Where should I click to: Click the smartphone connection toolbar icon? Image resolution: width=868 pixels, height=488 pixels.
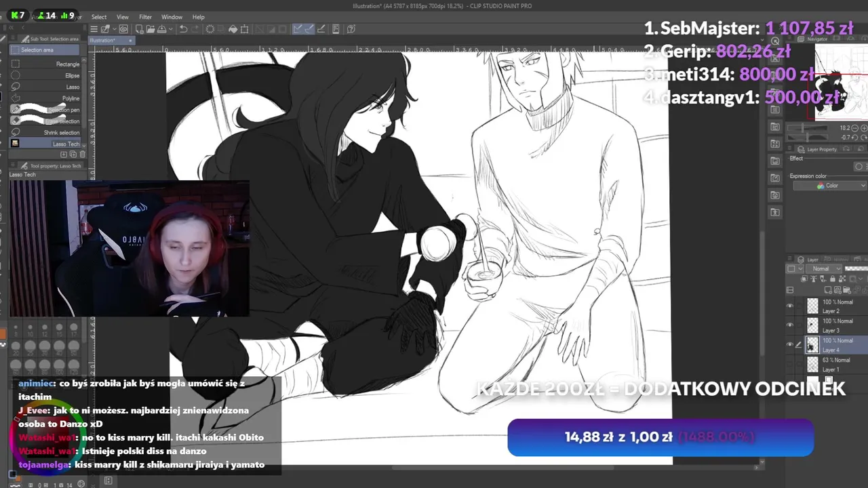[x=336, y=29]
